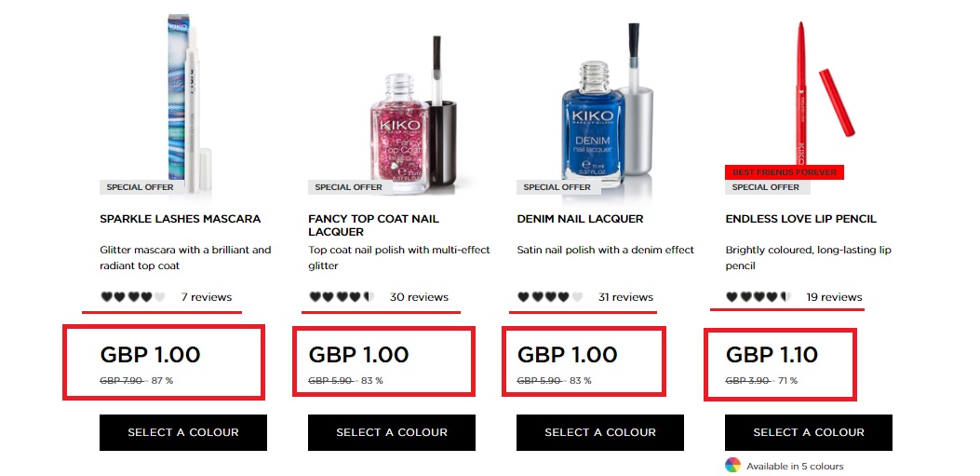Select a colour for Sparkle Lashes Mascara

[183, 432]
